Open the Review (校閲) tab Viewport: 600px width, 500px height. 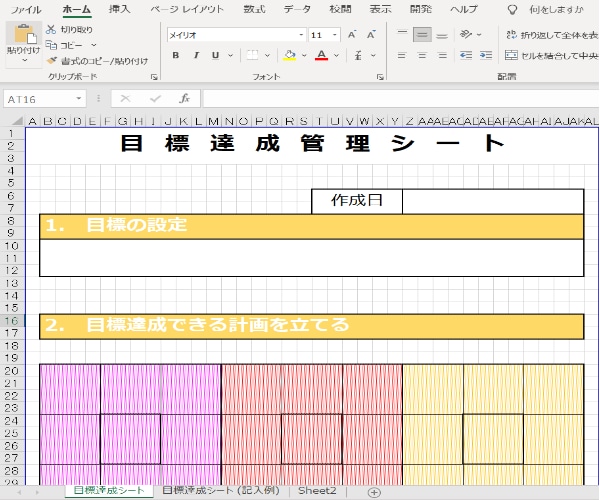(x=341, y=9)
